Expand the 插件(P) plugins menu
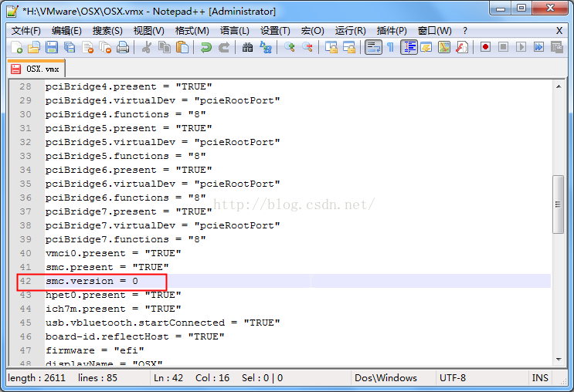This screenshot has height=392, width=574. [x=392, y=30]
